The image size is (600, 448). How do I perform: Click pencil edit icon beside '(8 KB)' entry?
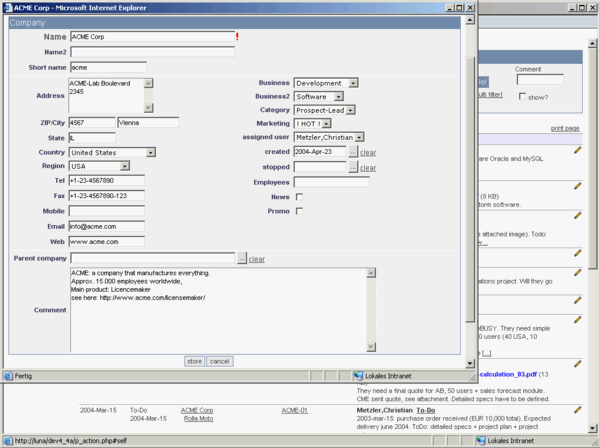point(577,186)
